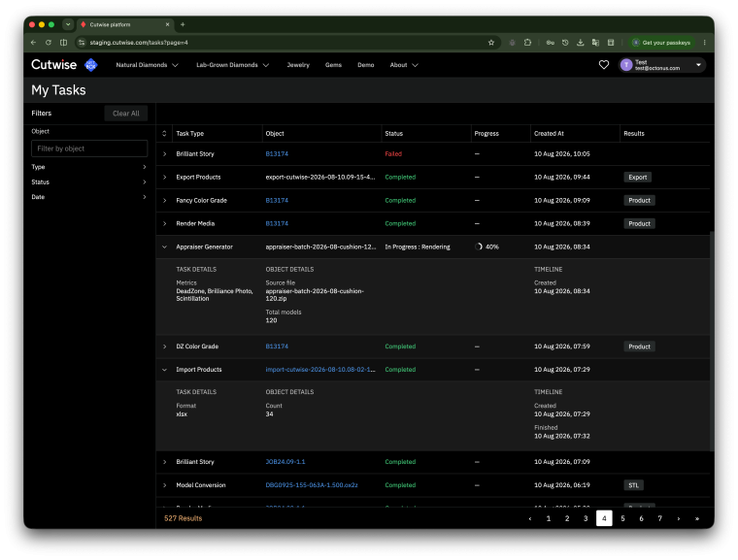Open B13174 link in Fancy Color Grade row
This screenshot has height=560, width=738.
point(277,201)
